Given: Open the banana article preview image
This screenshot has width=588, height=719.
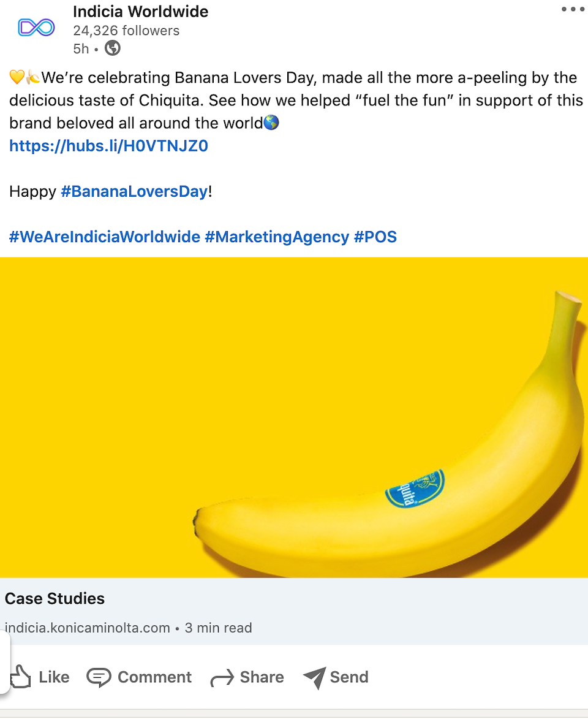Looking at the screenshot, I should (x=294, y=417).
